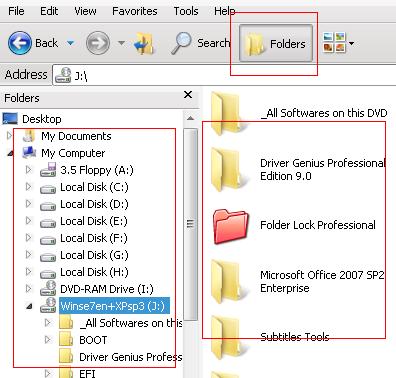This screenshot has height=378, width=396.
Task: Click the Back arrow button
Action: click(x=20, y=43)
